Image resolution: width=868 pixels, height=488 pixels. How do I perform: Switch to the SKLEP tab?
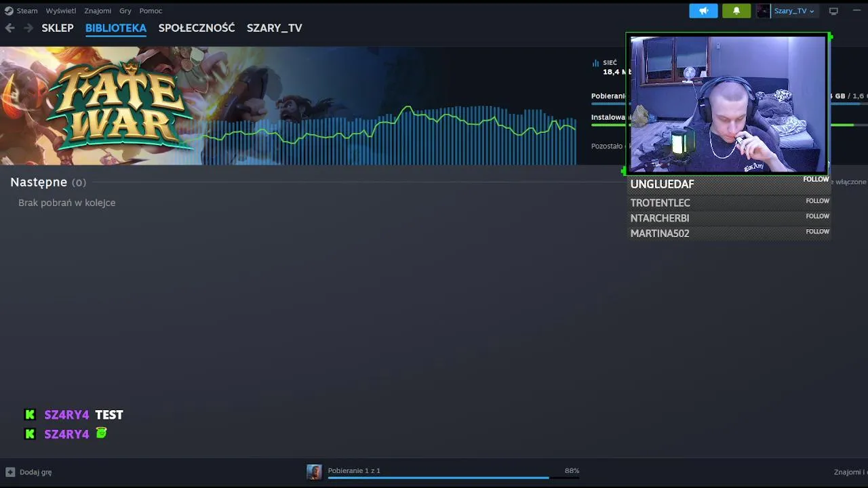tap(58, 28)
